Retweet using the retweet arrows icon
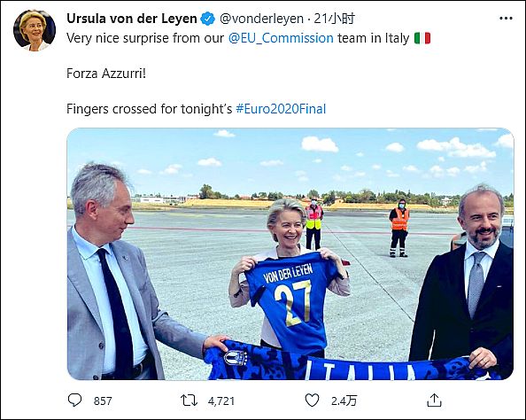This screenshot has height=420, width=526. 189,401
